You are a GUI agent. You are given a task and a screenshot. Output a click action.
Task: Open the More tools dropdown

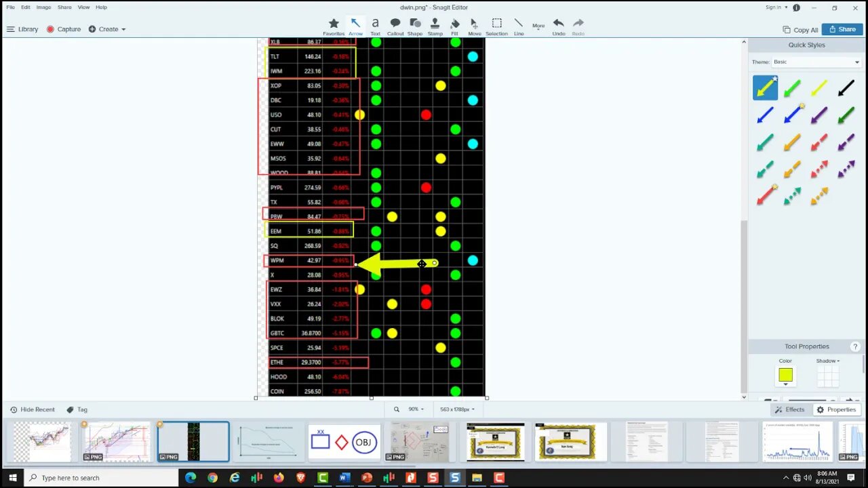[x=538, y=26]
